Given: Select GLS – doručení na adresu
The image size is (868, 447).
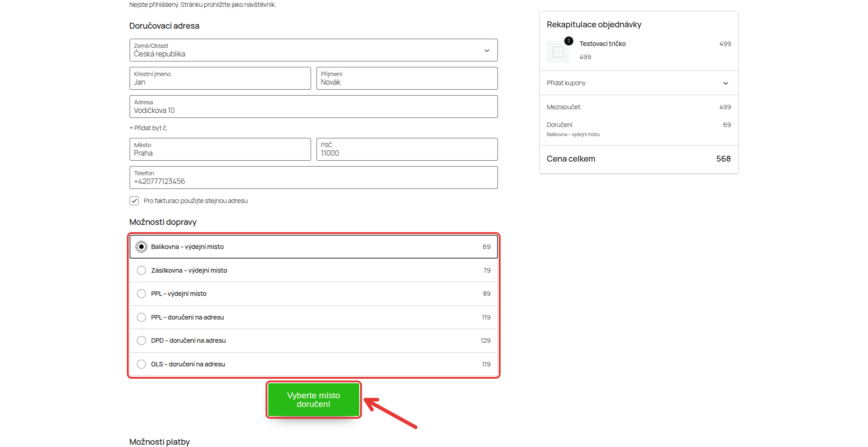Looking at the screenshot, I should coord(313,364).
